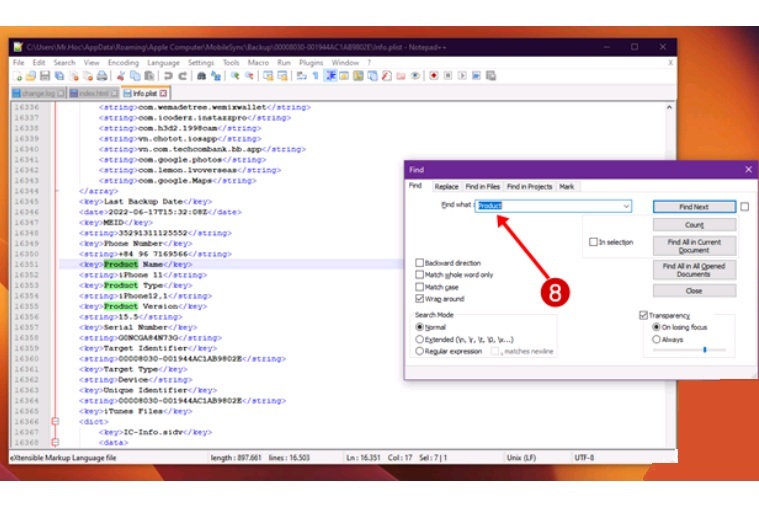Viewport: 759px width, 523px height.
Task: Expand the Find what history dropdown
Action: (x=626, y=206)
